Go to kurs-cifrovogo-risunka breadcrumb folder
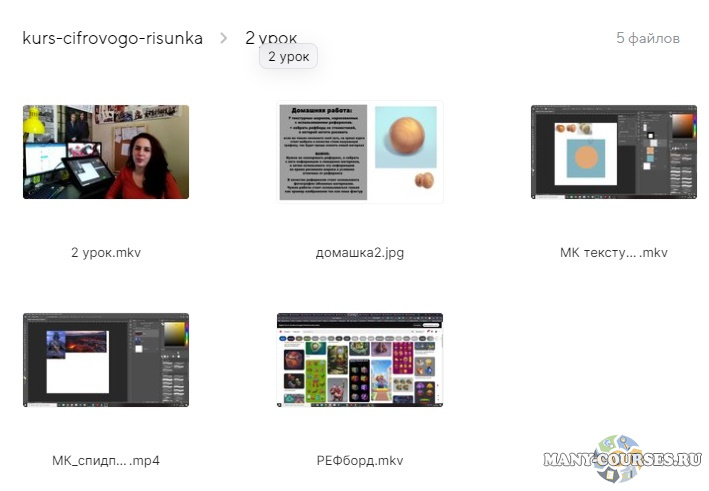Image resolution: width=709 pixels, height=491 pixels. [x=112, y=39]
